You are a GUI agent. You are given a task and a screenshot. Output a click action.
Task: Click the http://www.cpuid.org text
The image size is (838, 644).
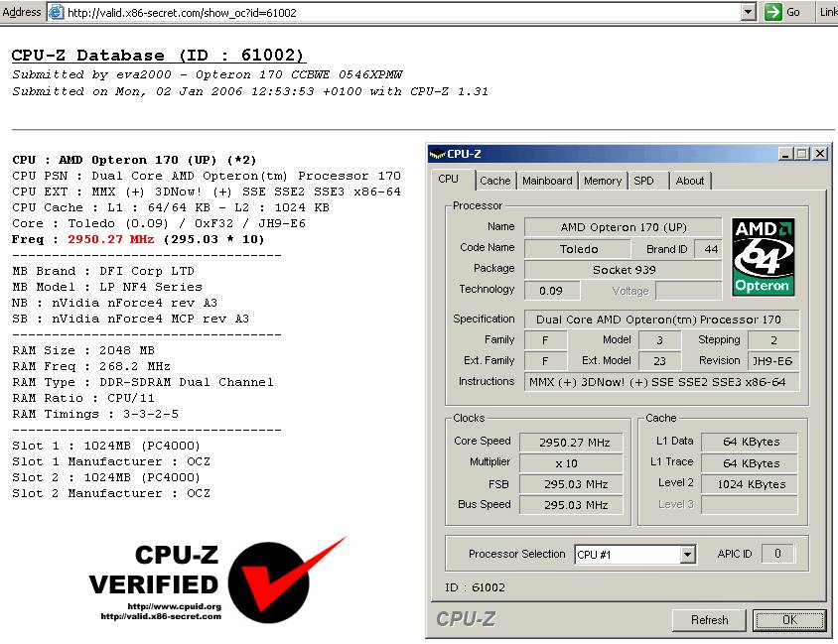click(174, 606)
